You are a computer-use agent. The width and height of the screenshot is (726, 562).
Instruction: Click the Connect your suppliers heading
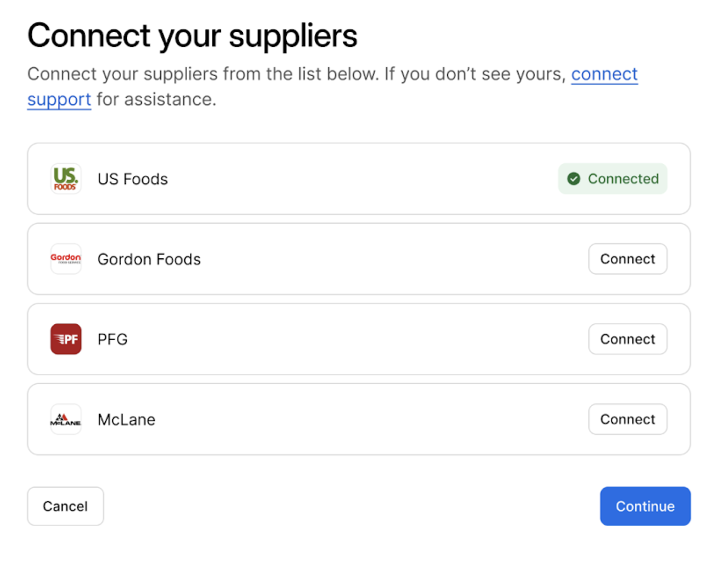(192, 36)
